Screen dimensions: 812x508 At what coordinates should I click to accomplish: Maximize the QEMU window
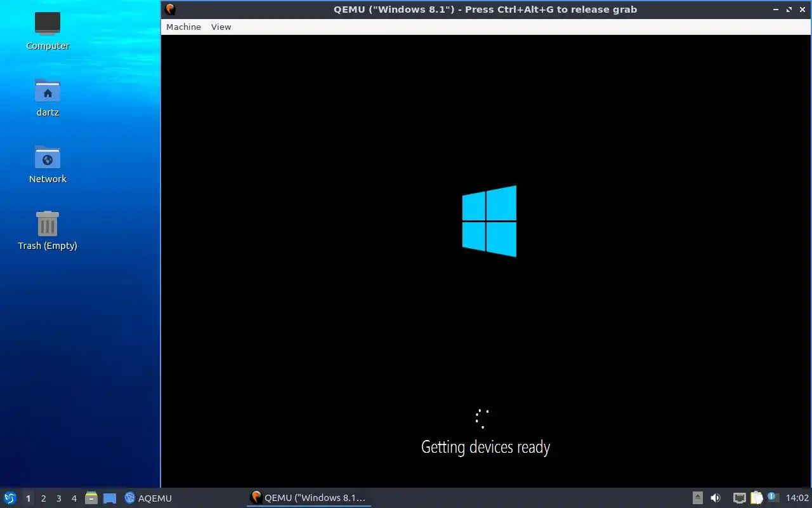click(x=789, y=10)
